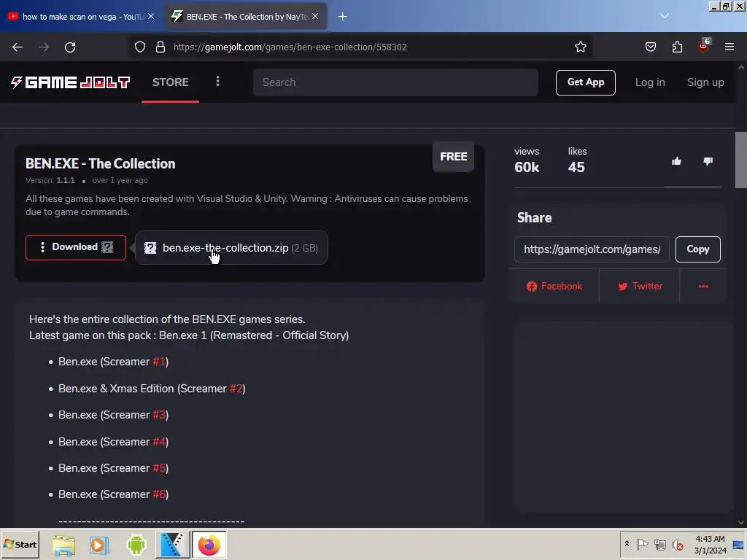Open the STORE navigation tab
Image resolution: width=747 pixels, height=560 pixels.
click(x=170, y=82)
